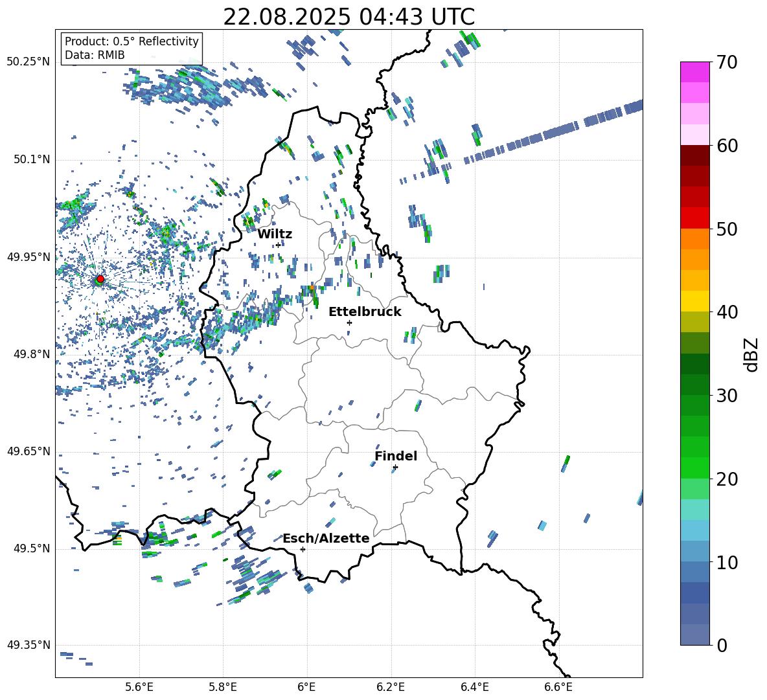Click the 49.35°N latitude label
Screen dimensions: 767x700
tap(29, 645)
